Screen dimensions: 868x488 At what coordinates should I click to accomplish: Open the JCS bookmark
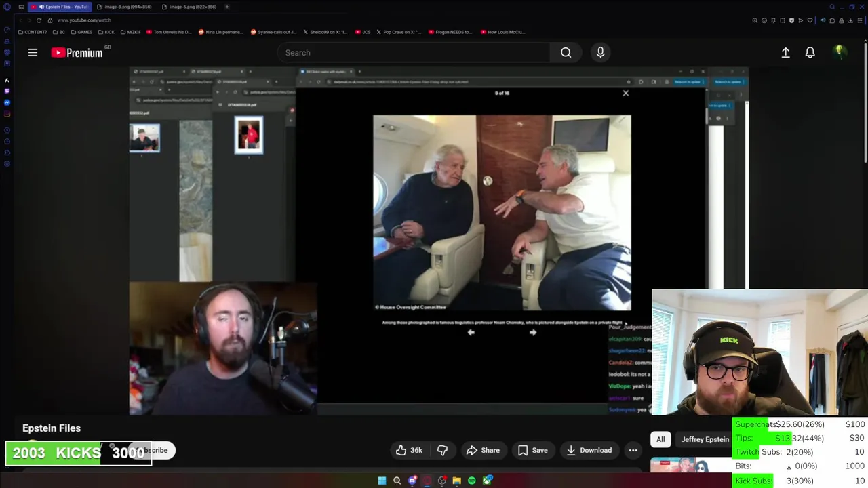click(x=362, y=32)
